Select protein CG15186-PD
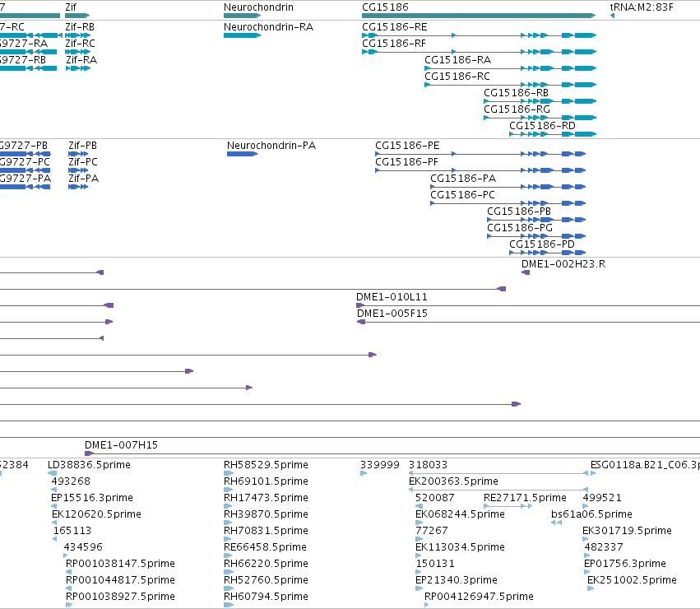The width and height of the screenshot is (700, 609). (x=542, y=245)
